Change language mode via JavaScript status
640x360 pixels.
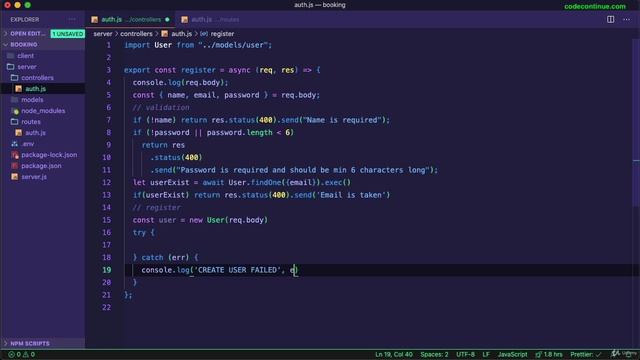tap(512, 354)
